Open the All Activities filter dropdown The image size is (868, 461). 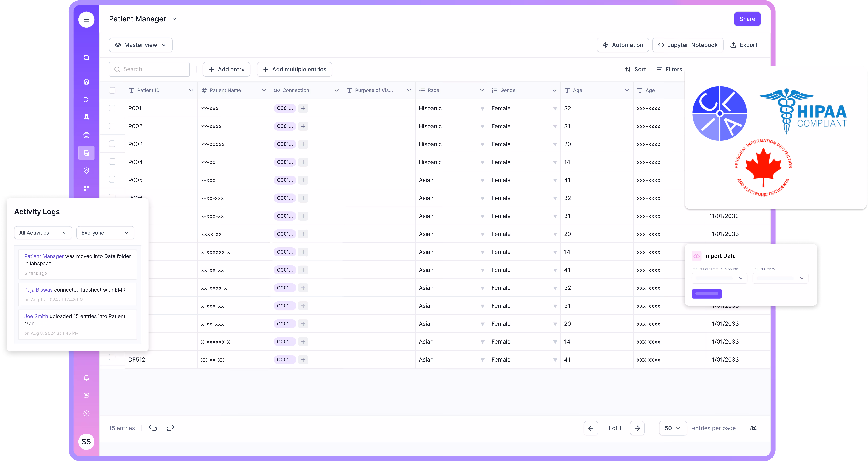pos(43,233)
